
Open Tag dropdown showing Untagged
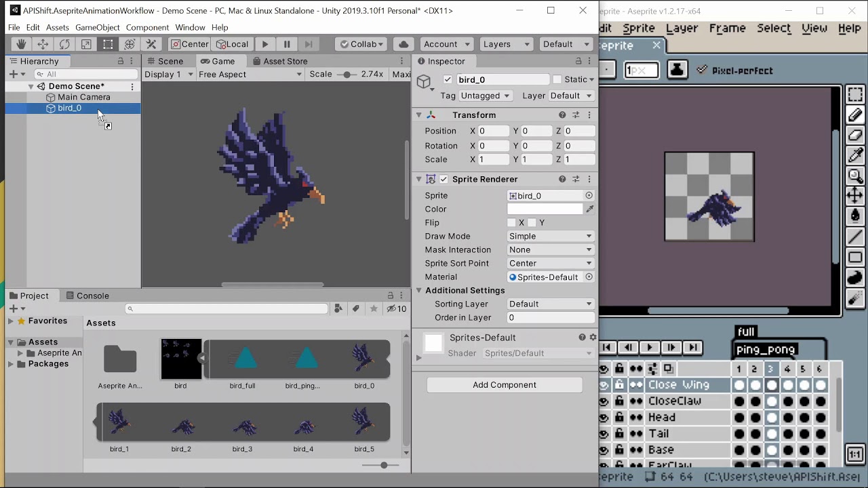[487, 96]
